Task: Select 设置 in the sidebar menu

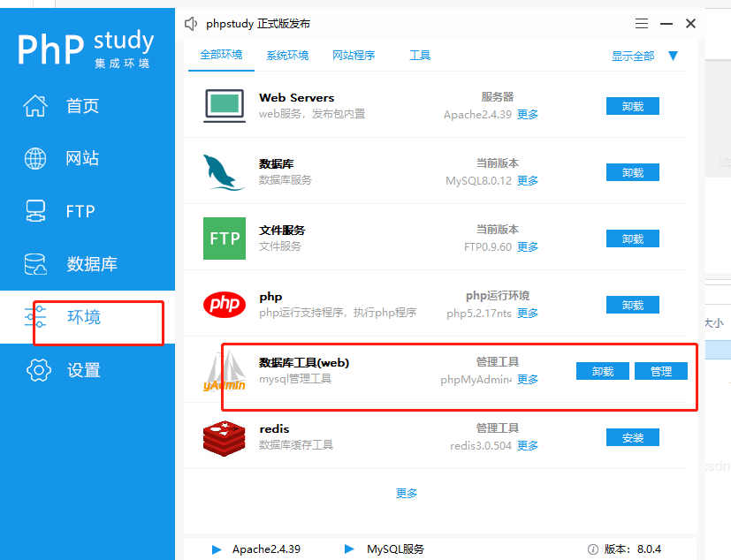Action: [84, 370]
